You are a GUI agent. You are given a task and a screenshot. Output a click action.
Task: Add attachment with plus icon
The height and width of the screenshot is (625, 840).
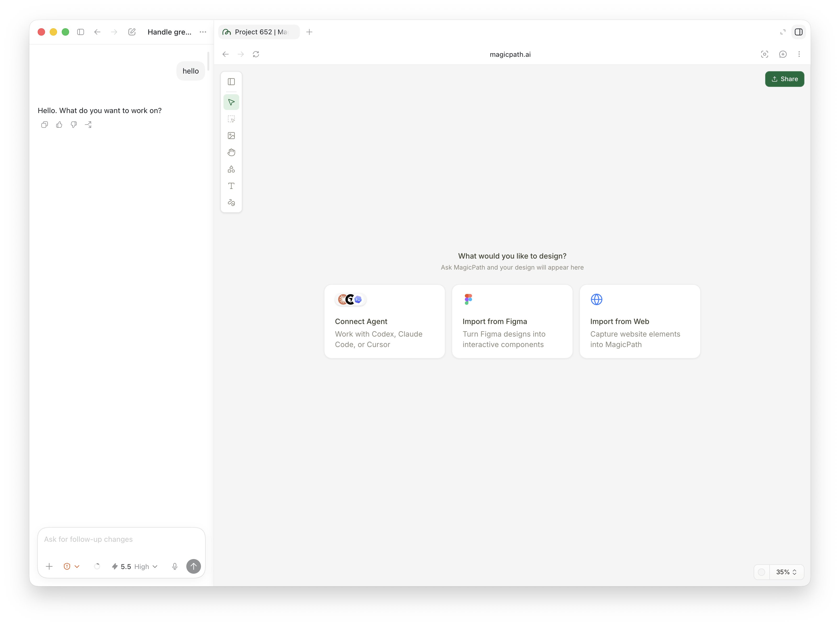[x=49, y=566]
